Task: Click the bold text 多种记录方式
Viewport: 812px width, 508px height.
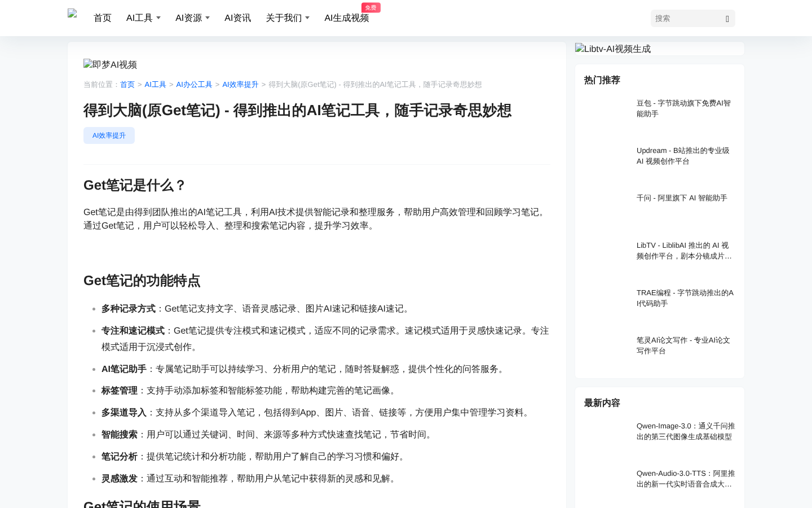Action: (x=129, y=309)
